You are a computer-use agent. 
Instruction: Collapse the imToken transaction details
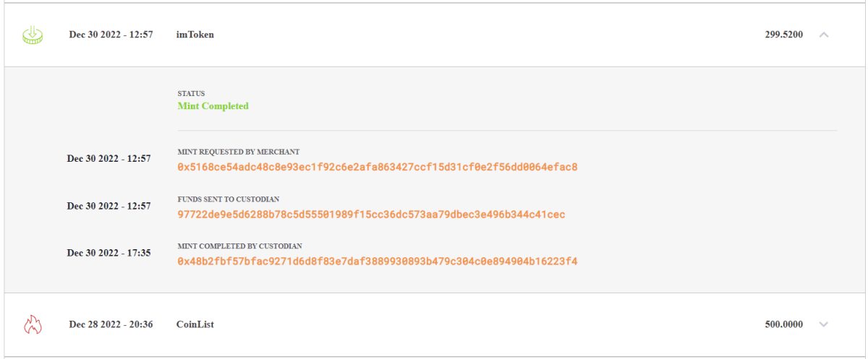click(x=823, y=35)
